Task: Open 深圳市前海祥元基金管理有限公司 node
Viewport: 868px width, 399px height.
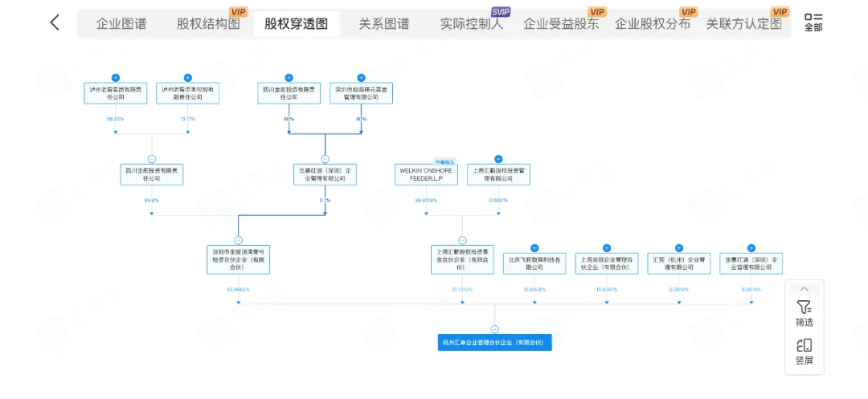Action: tap(361, 93)
